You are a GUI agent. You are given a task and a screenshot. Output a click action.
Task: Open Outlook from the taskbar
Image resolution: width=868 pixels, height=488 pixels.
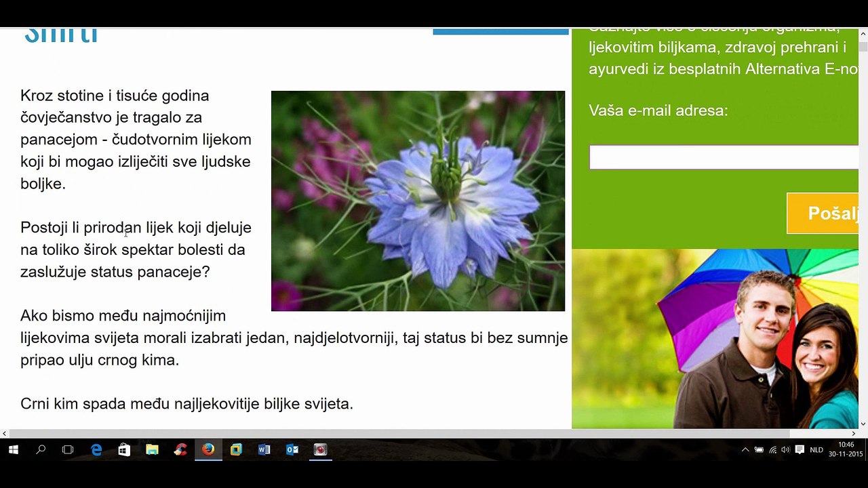(x=292, y=449)
